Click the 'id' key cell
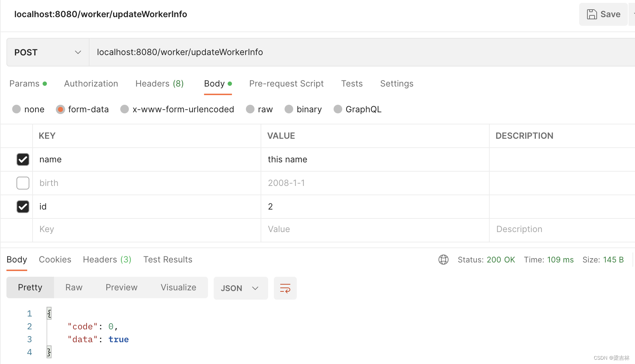The width and height of the screenshot is (635, 364). [x=147, y=207]
